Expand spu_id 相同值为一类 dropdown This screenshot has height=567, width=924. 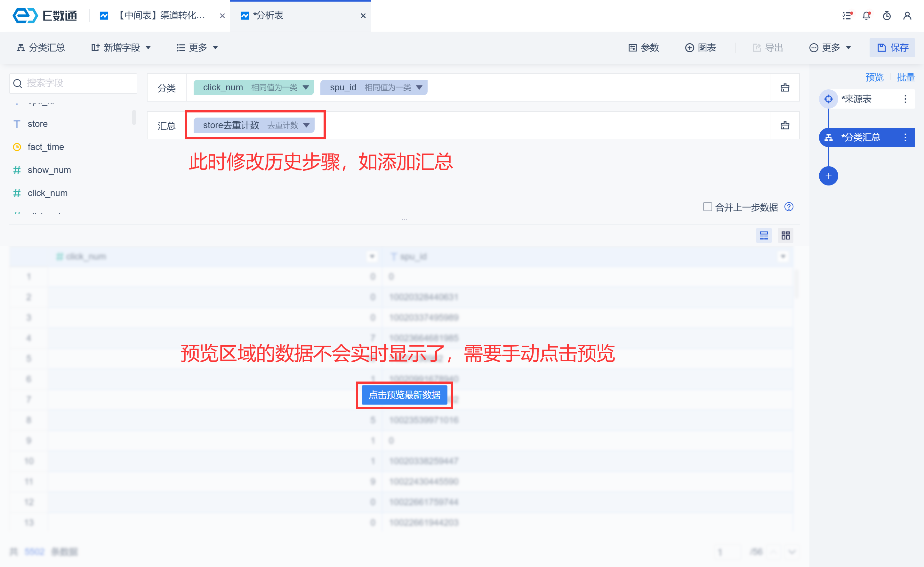(419, 87)
